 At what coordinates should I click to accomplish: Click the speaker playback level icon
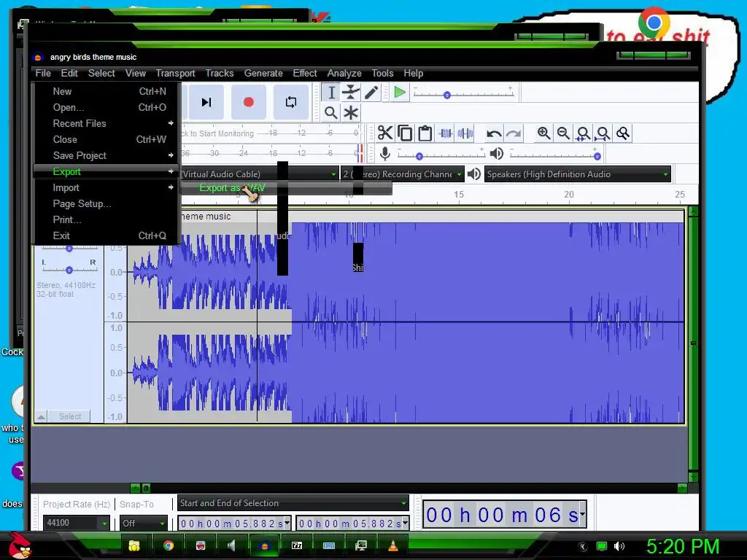tap(496, 153)
